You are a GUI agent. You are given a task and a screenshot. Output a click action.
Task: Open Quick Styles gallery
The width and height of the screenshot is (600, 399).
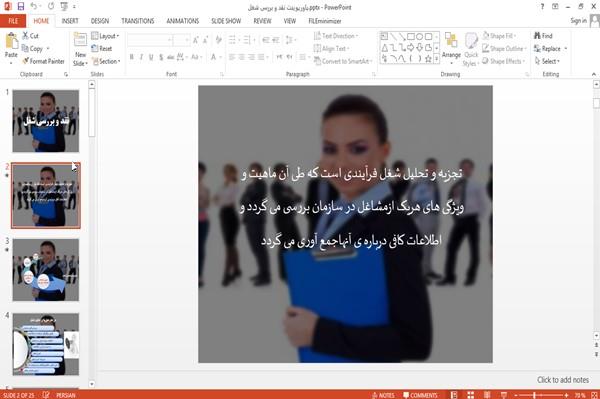click(471, 49)
